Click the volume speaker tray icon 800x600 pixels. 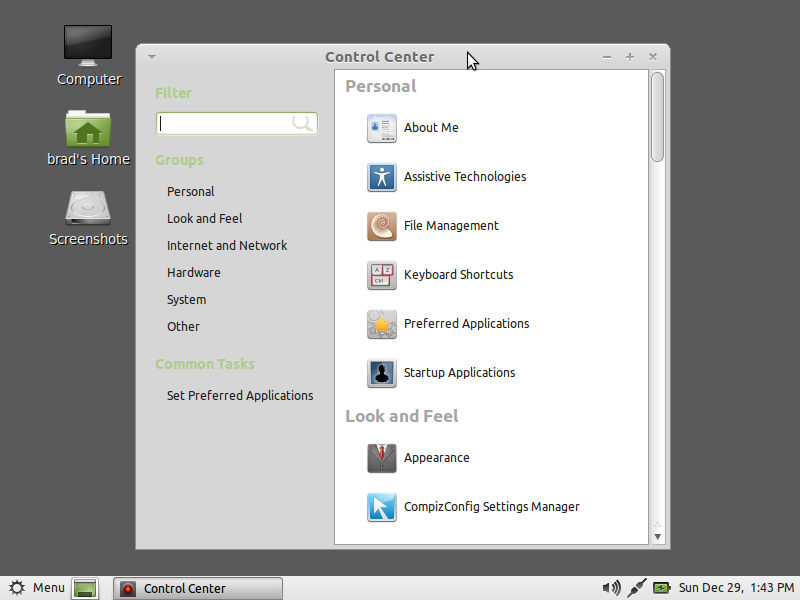[x=611, y=588]
